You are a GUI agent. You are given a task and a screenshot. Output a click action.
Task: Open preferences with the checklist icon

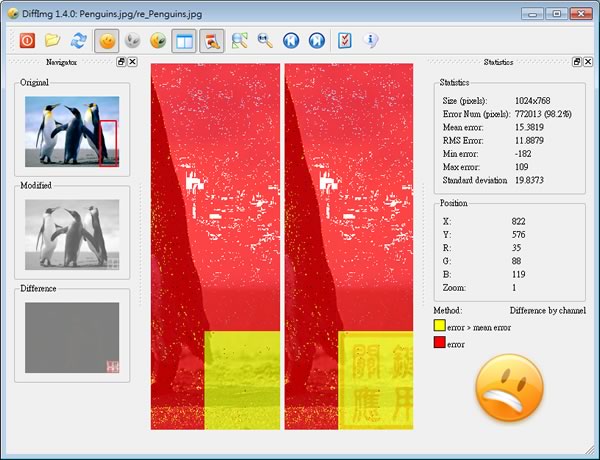pos(345,41)
